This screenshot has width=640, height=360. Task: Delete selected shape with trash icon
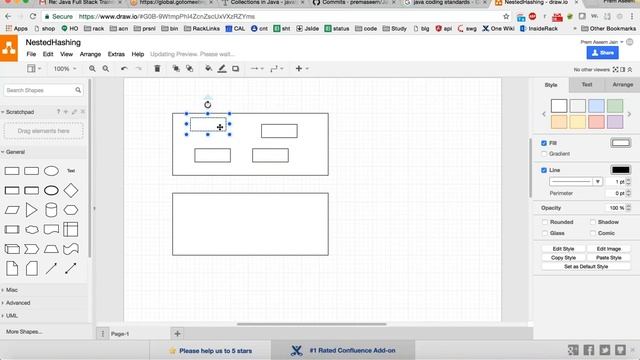pos(157,69)
